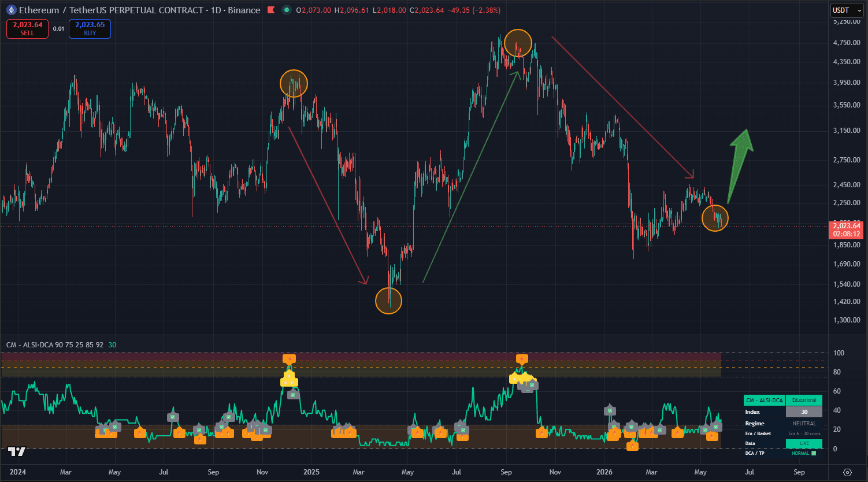Viewport: 868px width, 482px height.
Task: Open chart settings hexagon gear icon
Action: [848, 472]
